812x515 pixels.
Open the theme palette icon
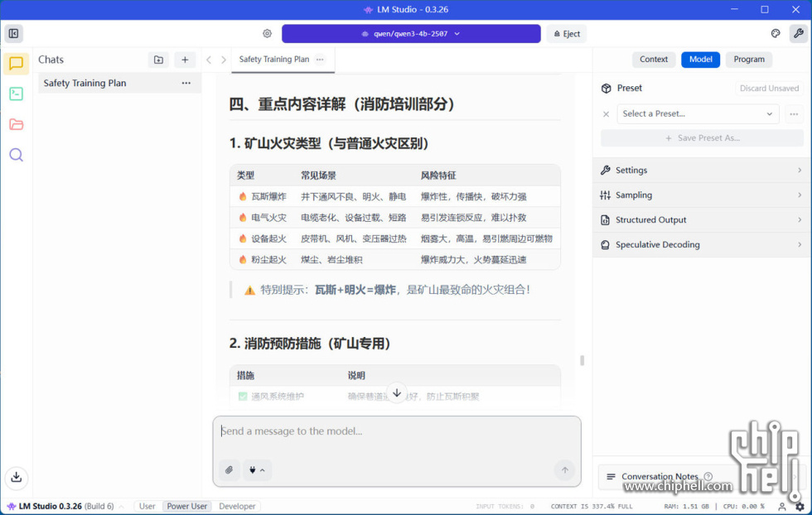click(776, 34)
